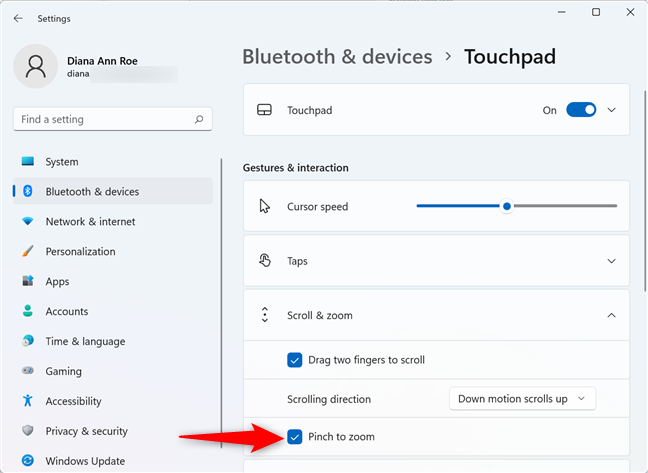Click the Network & internet wifi icon
This screenshot has width=648, height=473.
(x=28, y=221)
